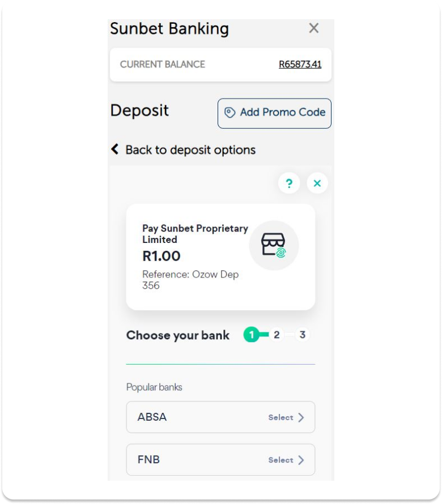Click Select label next to ABSA
Viewport: 442px width, 504px height.
(x=281, y=417)
